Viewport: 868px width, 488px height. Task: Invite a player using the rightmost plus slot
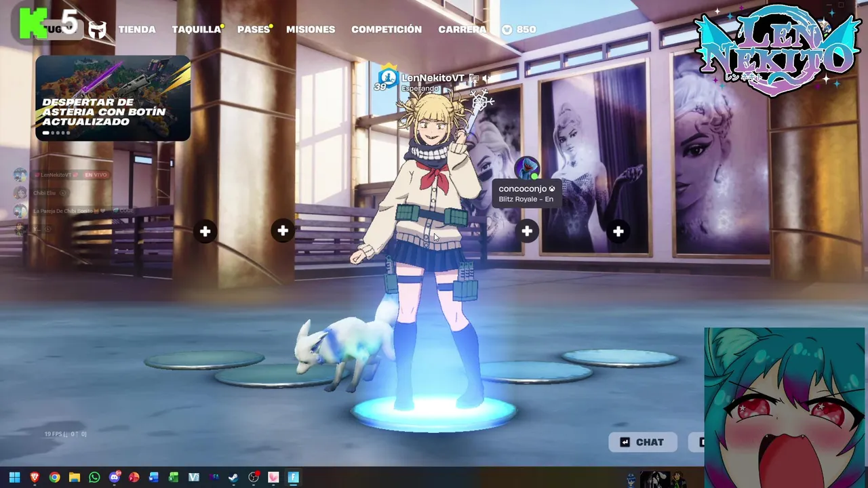pyautogui.click(x=618, y=232)
